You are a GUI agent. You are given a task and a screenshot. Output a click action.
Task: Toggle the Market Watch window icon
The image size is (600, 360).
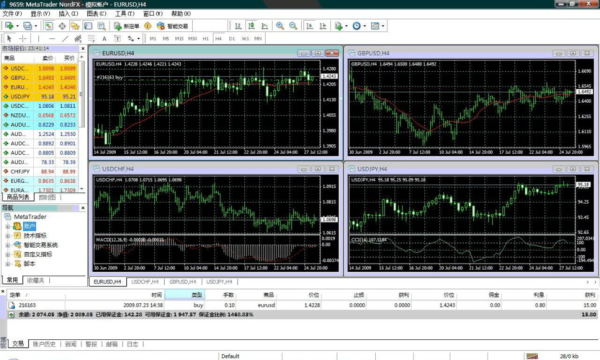49,26
